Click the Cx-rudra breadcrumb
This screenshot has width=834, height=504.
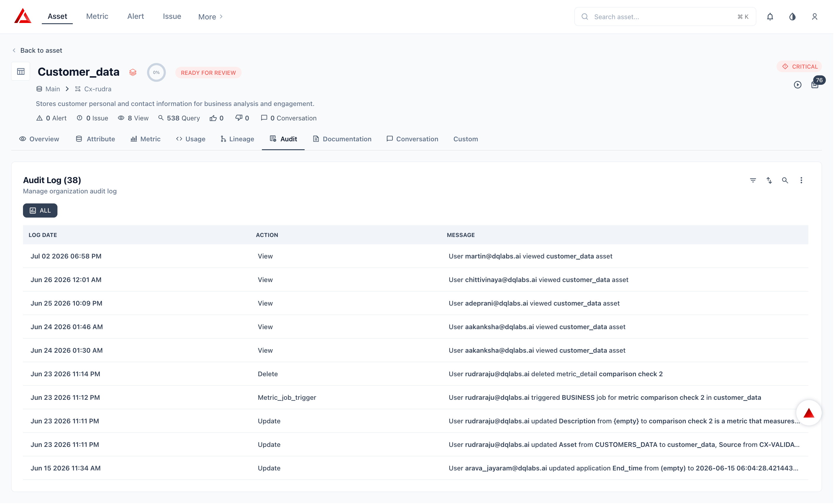[93, 89]
